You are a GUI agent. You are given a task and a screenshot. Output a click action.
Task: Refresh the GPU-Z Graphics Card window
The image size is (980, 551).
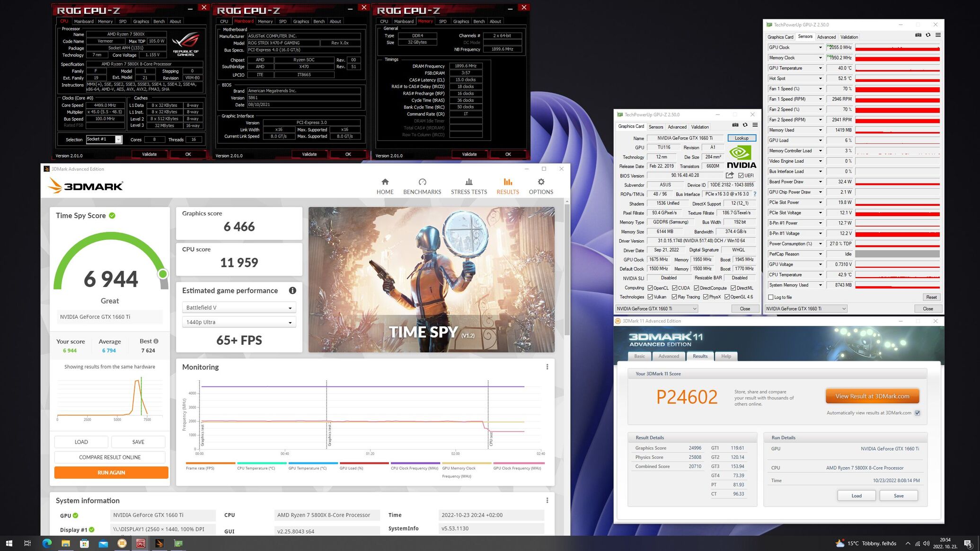coord(745,125)
